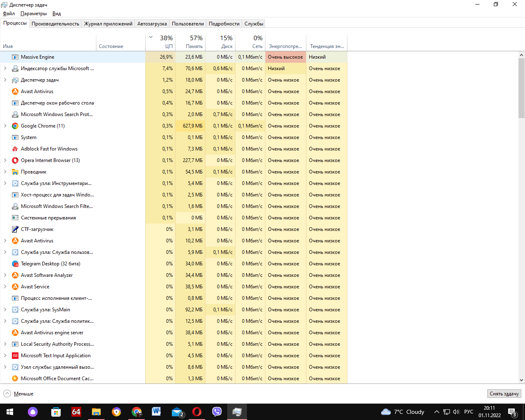Switch to the Пользователи tab
The height and width of the screenshot is (420, 525).
pyautogui.click(x=188, y=24)
